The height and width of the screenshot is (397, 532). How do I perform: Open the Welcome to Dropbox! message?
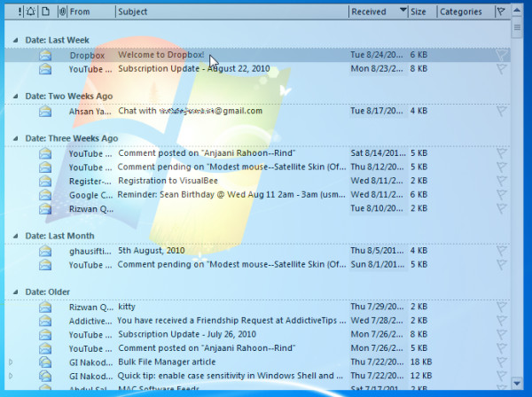click(x=160, y=55)
